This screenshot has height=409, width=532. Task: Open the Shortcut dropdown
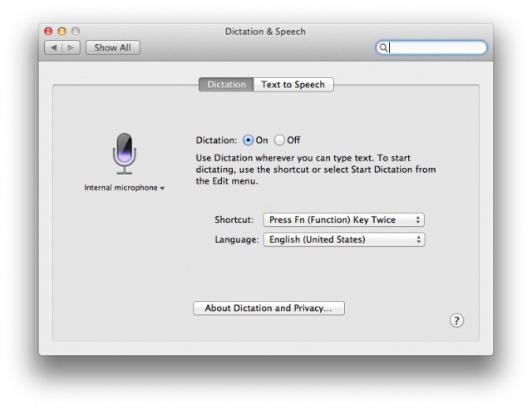pos(342,219)
